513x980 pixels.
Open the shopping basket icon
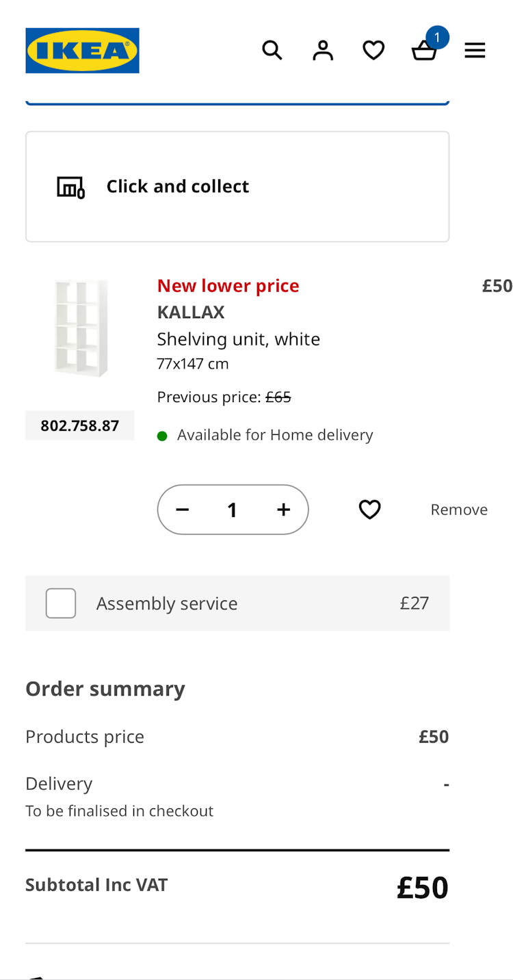click(423, 51)
